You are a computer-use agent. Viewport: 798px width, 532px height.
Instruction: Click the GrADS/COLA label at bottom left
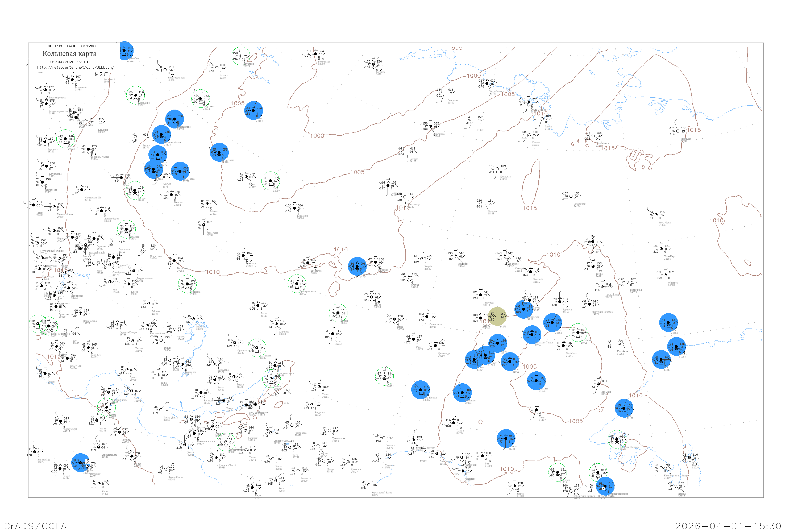click(x=35, y=526)
